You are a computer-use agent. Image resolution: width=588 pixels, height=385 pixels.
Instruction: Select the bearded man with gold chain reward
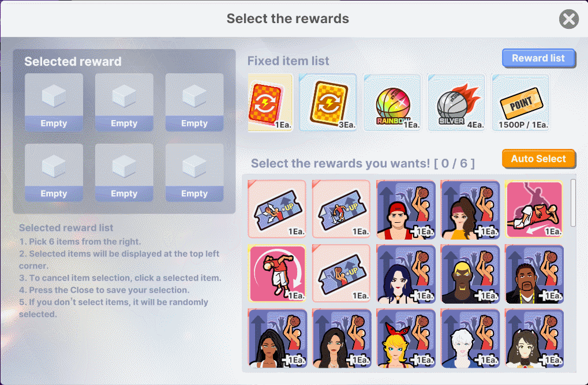(x=534, y=274)
